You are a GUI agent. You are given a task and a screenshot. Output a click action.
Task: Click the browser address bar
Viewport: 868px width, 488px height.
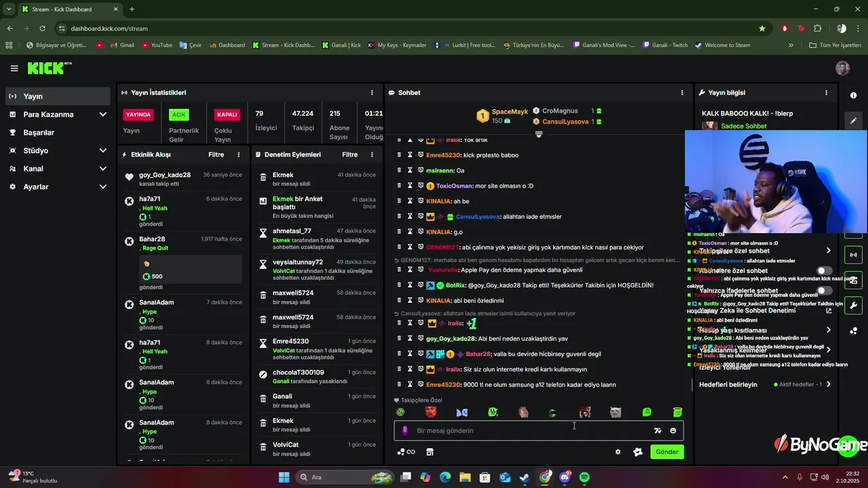tap(407, 28)
